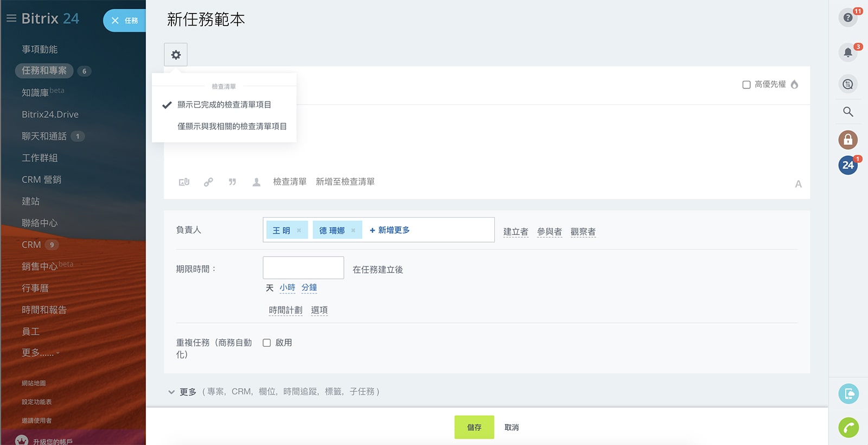This screenshot has height=445, width=868.
Task: Click the 觀察者 link
Action: point(583,232)
